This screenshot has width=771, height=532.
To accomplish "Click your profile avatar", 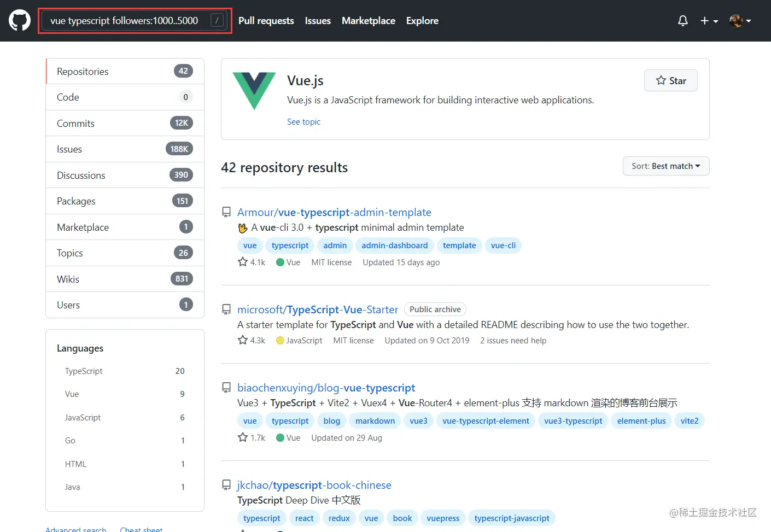I will pyautogui.click(x=737, y=20).
